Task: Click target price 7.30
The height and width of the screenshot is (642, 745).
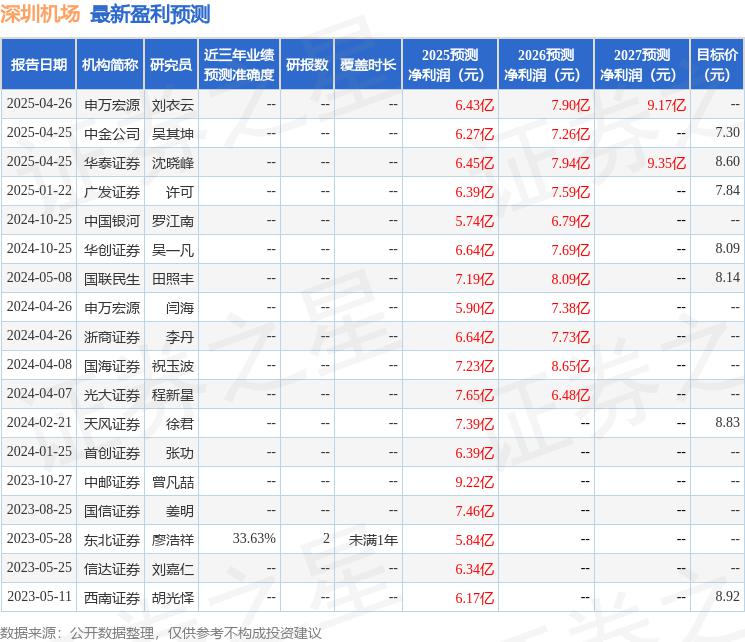Action: pyautogui.click(x=727, y=133)
